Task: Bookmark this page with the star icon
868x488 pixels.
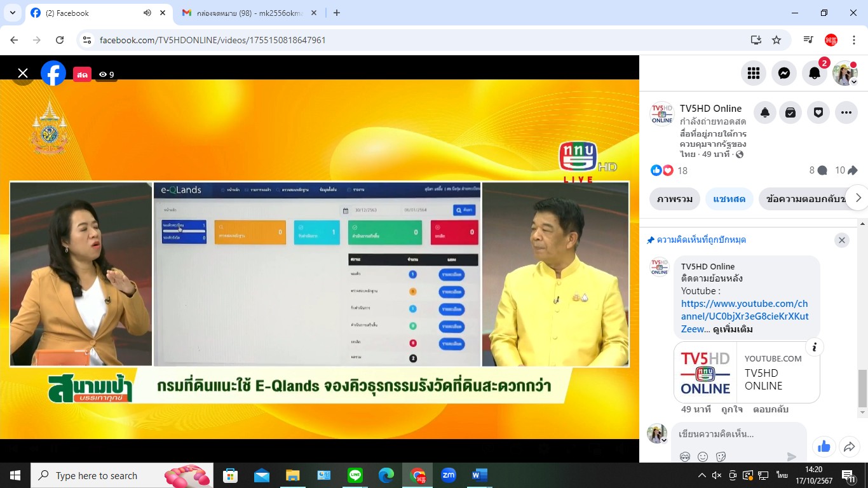Action: pyautogui.click(x=776, y=40)
